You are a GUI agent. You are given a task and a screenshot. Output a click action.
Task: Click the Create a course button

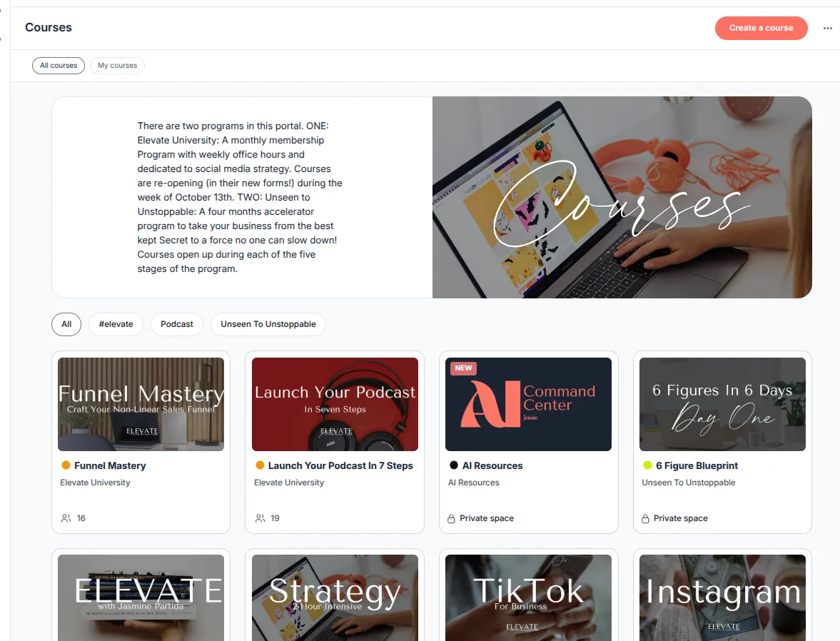761,28
